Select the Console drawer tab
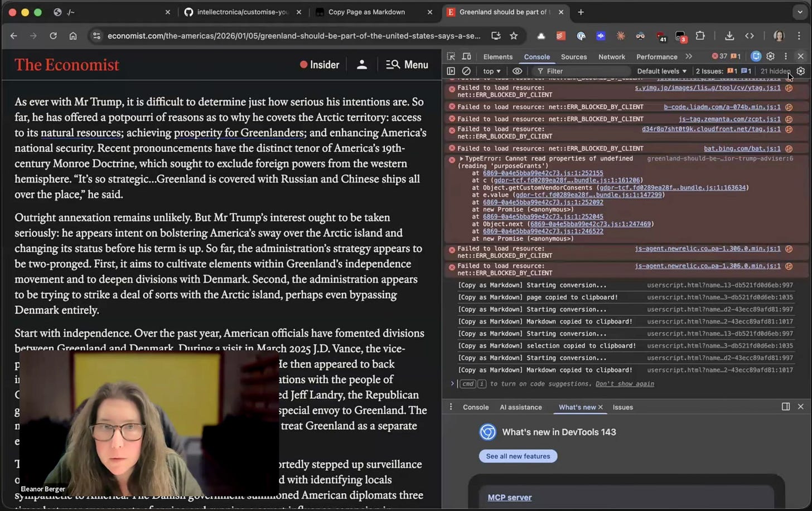Screen dimensions: 812x511 pos(475,407)
